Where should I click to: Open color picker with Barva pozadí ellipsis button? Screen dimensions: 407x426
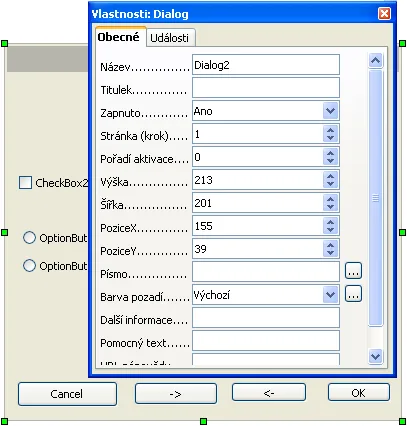(x=353, y=294)
